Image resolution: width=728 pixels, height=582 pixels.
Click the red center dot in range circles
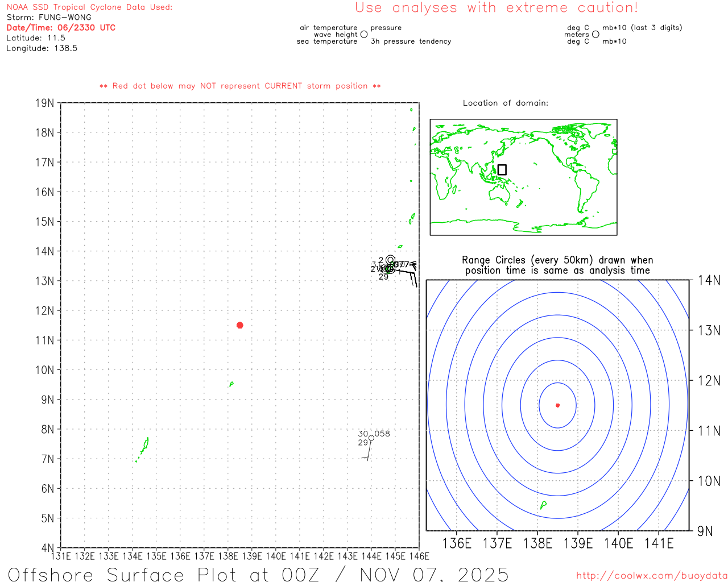pos(557,405)
